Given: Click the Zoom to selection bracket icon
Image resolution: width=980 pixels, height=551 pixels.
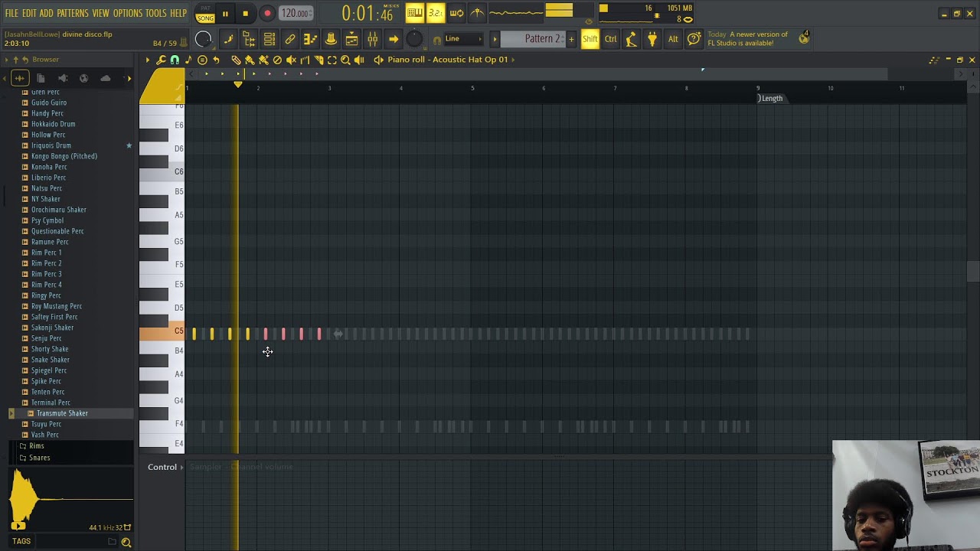Looking at the screenshot, I should click(x=332, y=60).
